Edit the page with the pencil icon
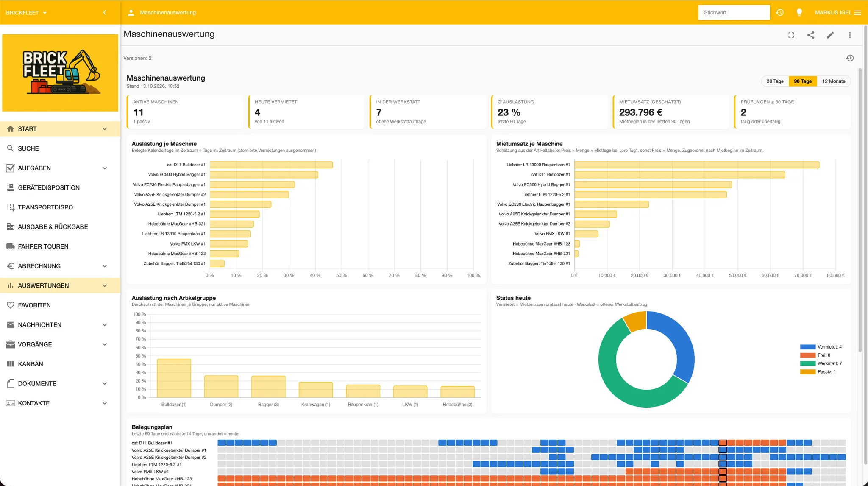Screen dimensions: 868x486 tap(830, 35)
